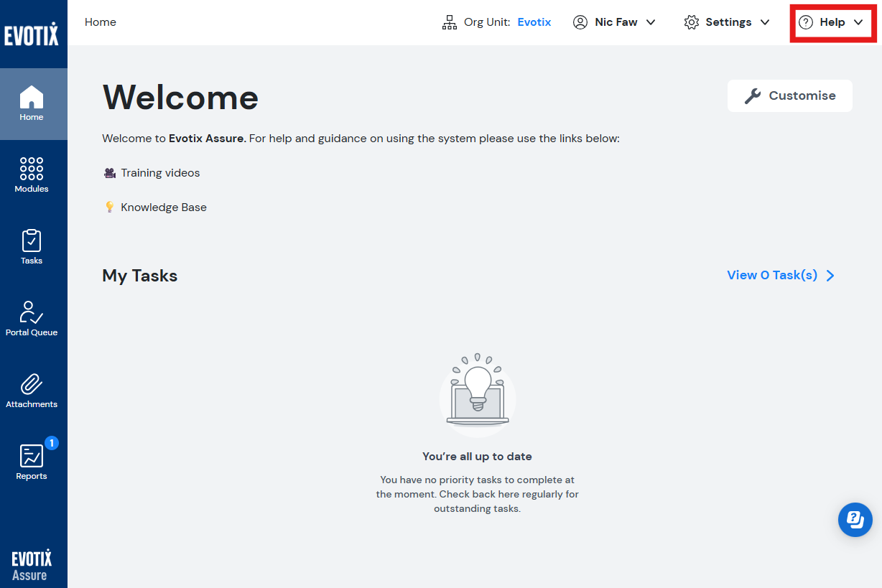This screenshot has height=588, width=882.
Task: Click the Help question mark icon
Action: pos(806,22)
